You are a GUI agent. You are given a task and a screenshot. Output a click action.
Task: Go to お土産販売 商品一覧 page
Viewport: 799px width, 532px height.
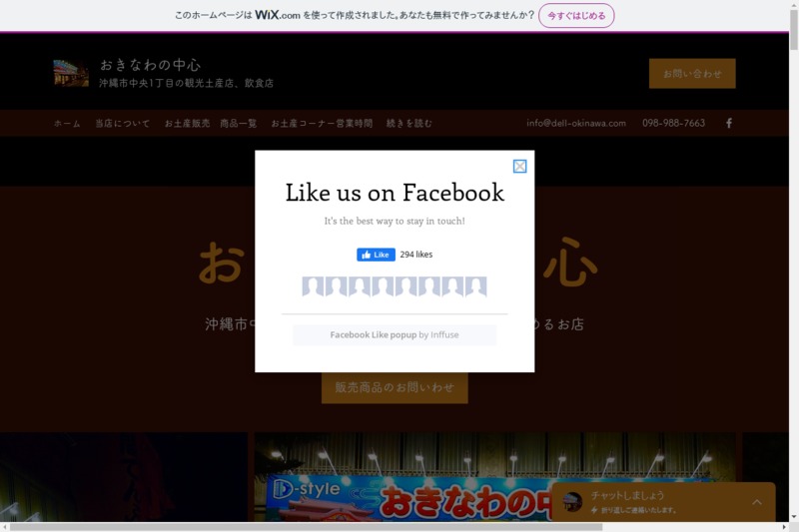211,124
